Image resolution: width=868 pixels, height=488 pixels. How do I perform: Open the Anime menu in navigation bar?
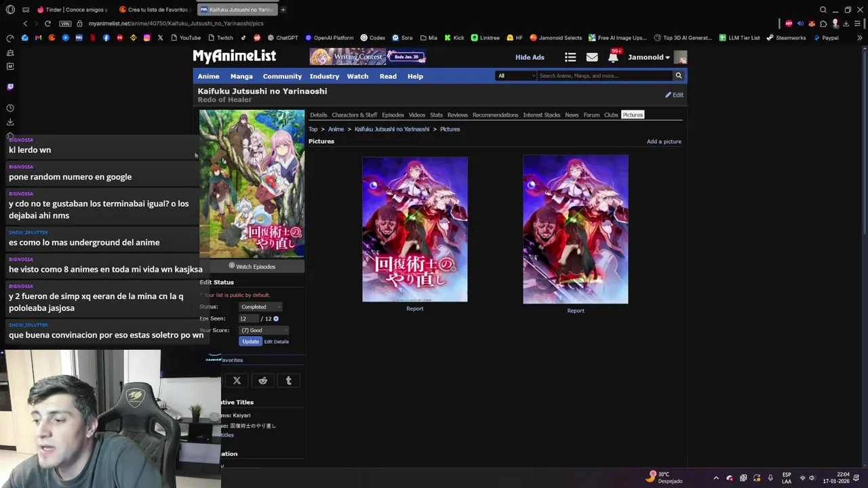click(x=208, y=77)
